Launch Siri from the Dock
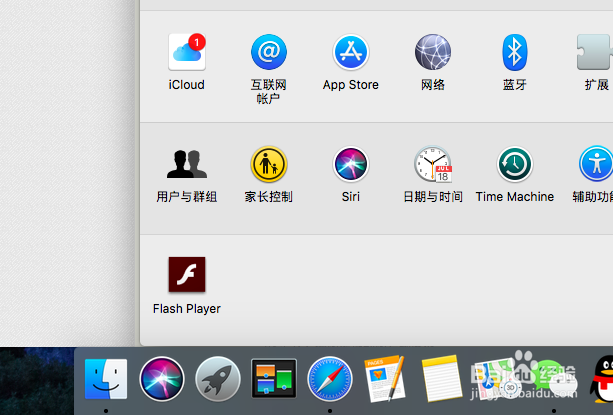The width and height of the screenshot is (613, 415). click(x=162, y=379)
